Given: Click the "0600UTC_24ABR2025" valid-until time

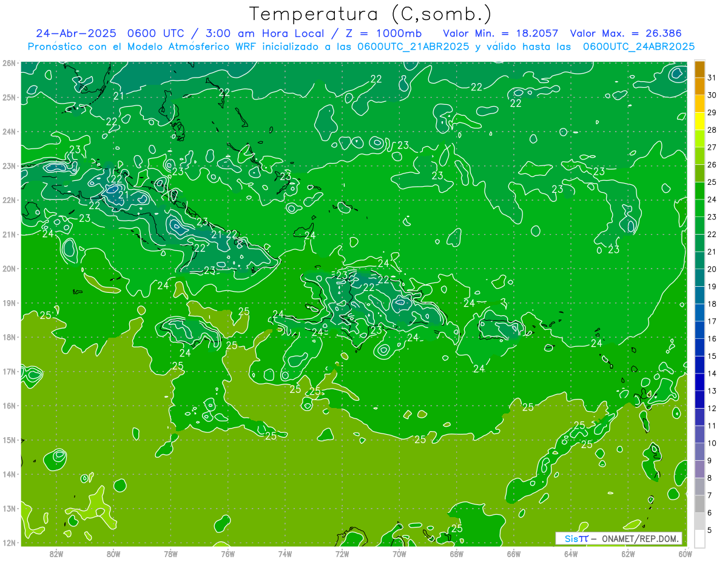Looking at the screenshot, I should click(x=639, y=47).
